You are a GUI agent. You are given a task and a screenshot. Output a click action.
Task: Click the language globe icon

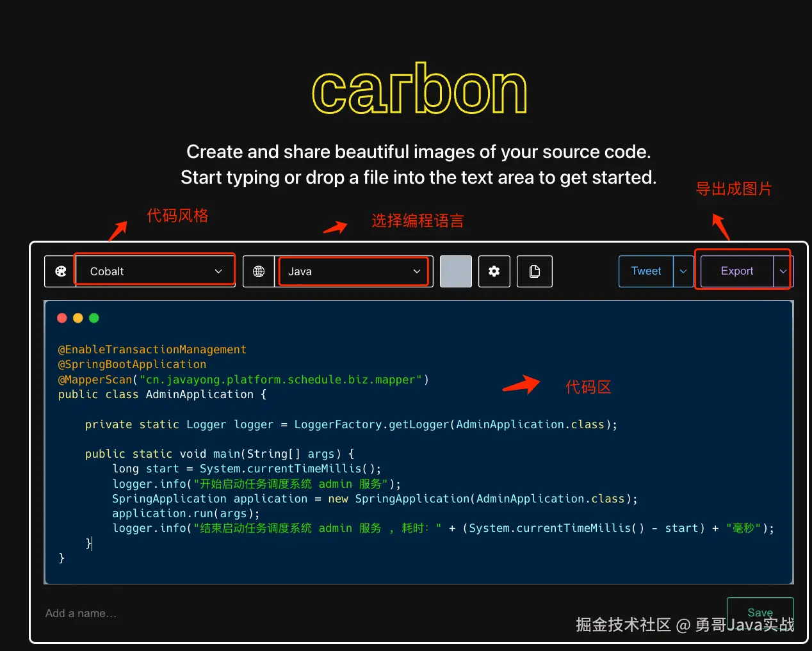(259, 271)
